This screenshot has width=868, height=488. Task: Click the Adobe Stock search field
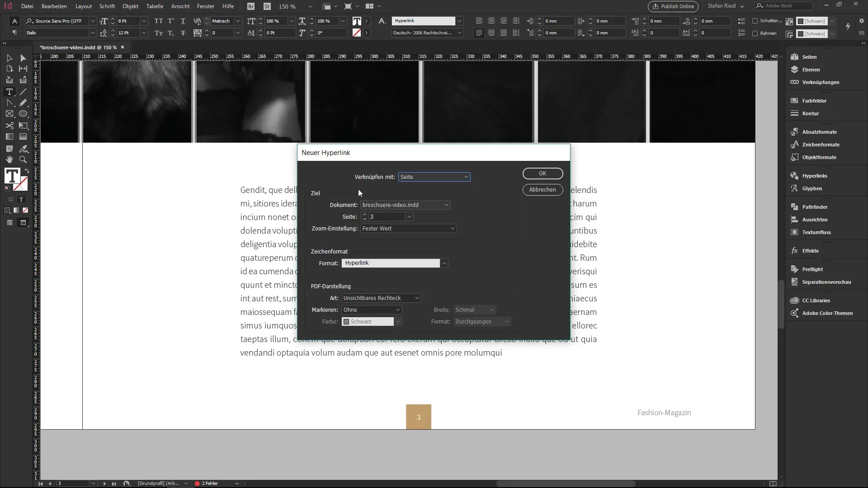[783, 6]
